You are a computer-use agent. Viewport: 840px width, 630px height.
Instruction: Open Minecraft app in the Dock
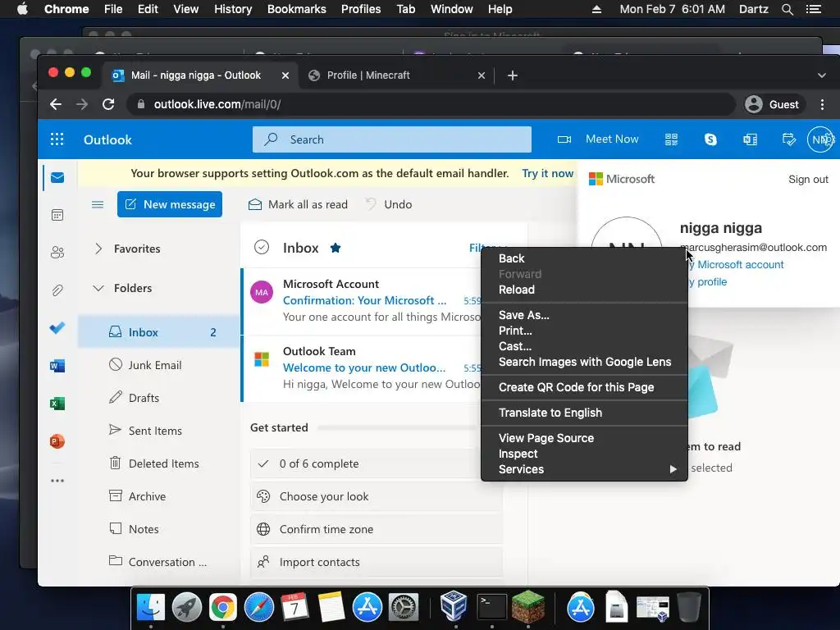(527, 606)
